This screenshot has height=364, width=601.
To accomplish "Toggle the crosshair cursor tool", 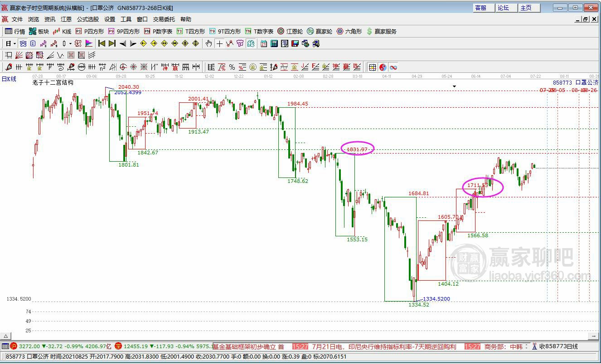I will tap(219, 43).
